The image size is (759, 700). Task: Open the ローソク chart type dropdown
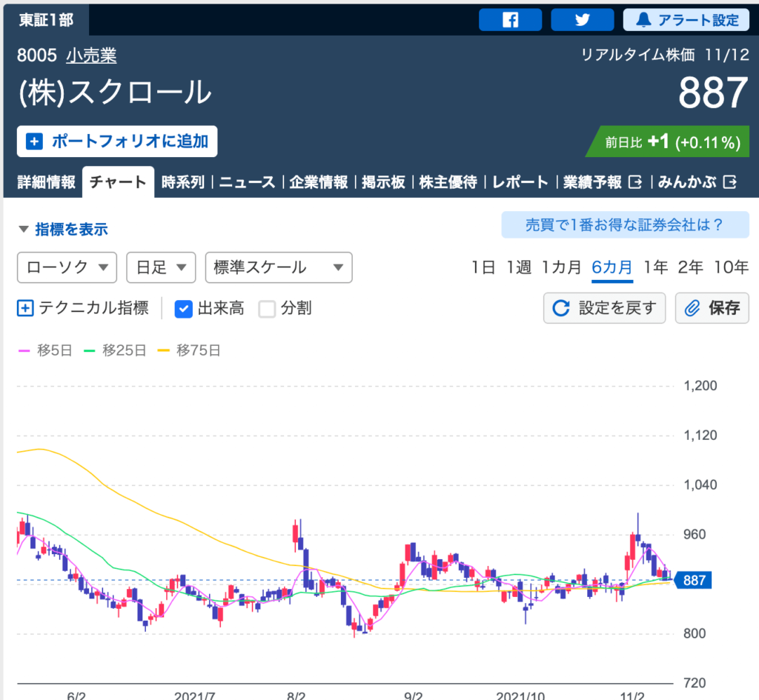click(x=67, y=267)
